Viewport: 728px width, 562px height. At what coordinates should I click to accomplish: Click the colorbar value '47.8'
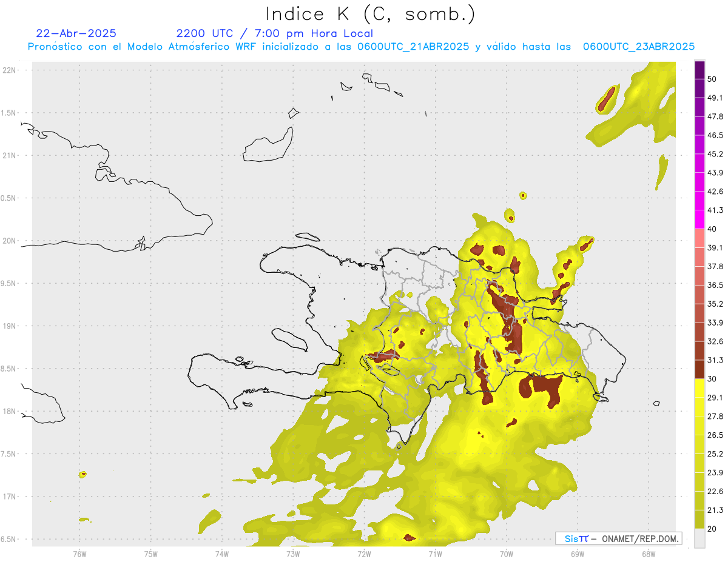tap(715, 116)
